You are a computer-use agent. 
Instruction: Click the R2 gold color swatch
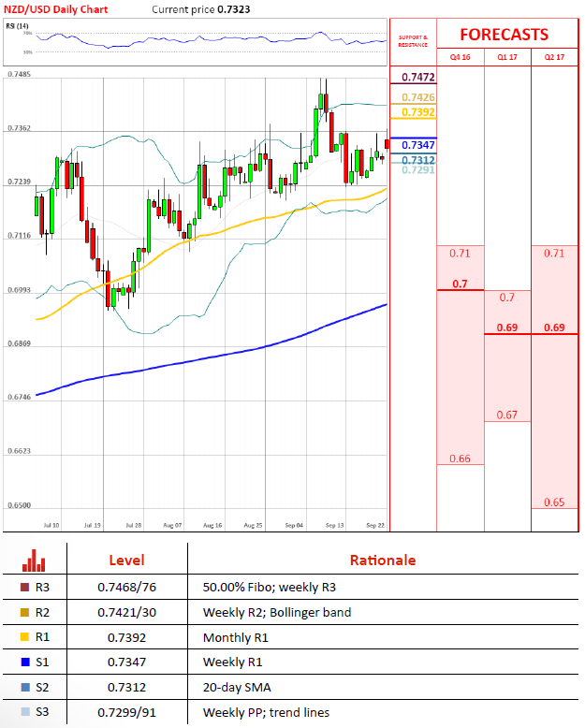pos(25,612)
